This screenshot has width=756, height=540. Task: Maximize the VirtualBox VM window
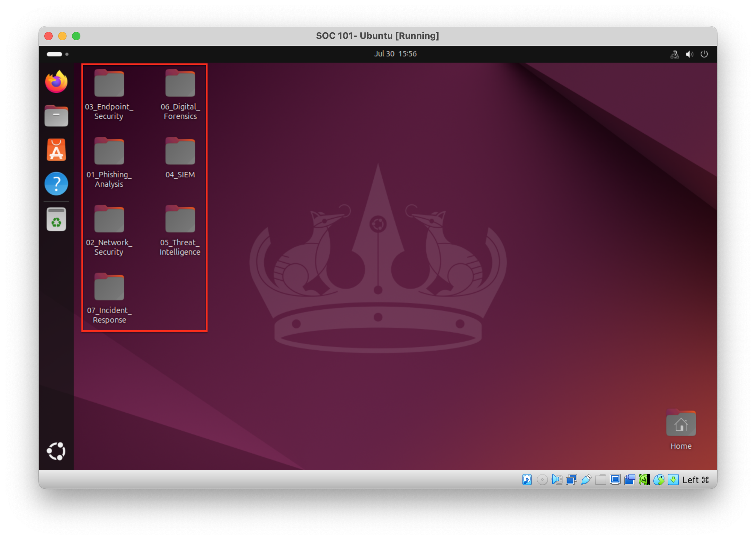[x=76, y=36]
